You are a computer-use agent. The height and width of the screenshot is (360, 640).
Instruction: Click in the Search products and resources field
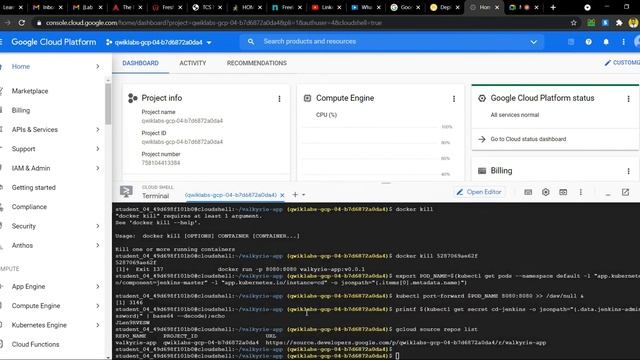(392, 42)
